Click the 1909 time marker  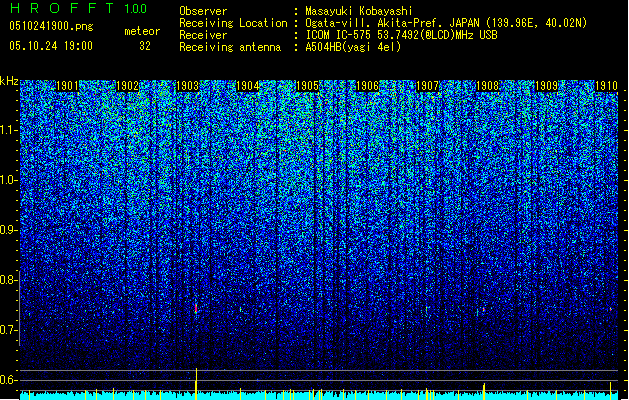(547, 86)
